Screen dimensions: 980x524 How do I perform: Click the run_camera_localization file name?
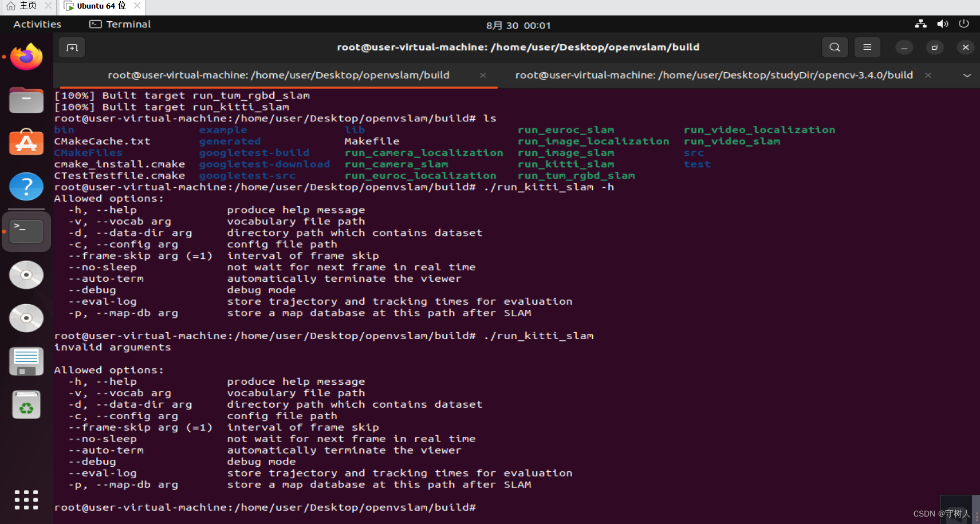click(424, 153)
